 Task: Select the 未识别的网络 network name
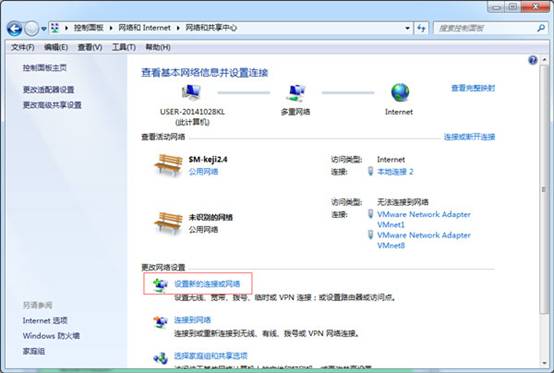(211, 217)
